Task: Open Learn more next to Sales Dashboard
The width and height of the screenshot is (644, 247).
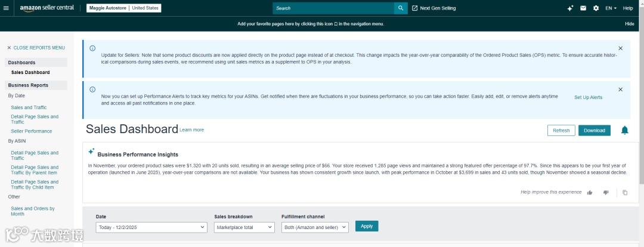Action: 192,130
